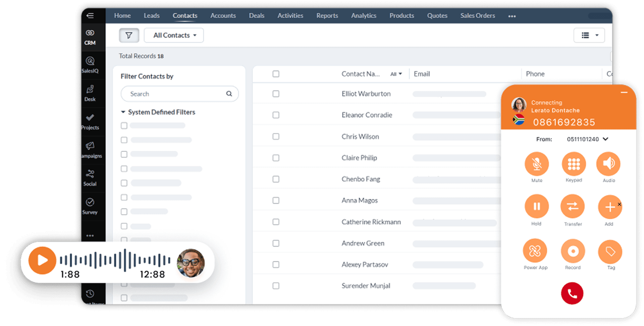Viewport: 644px width, 326px height.
Task: Check the Alexey Partasov row checkbox
Action: point(276,265)
